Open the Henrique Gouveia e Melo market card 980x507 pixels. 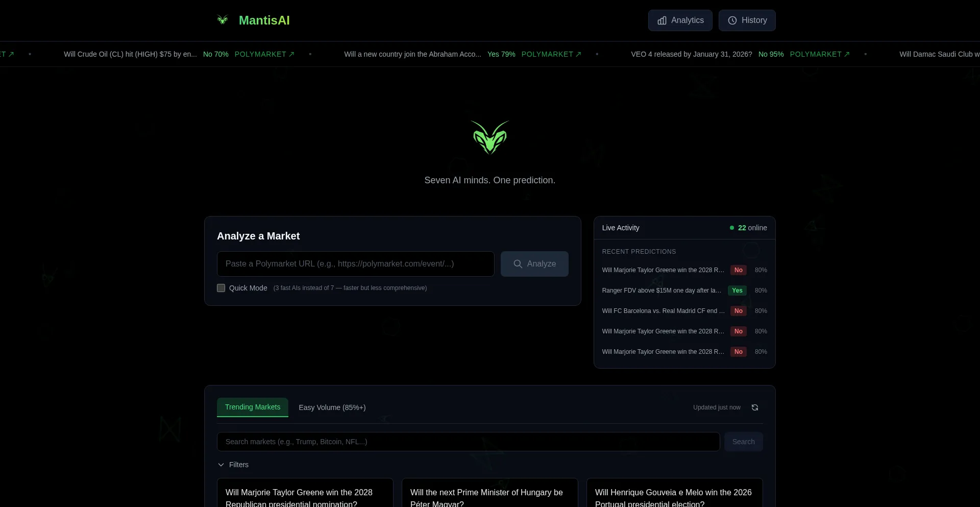[674, 495]
